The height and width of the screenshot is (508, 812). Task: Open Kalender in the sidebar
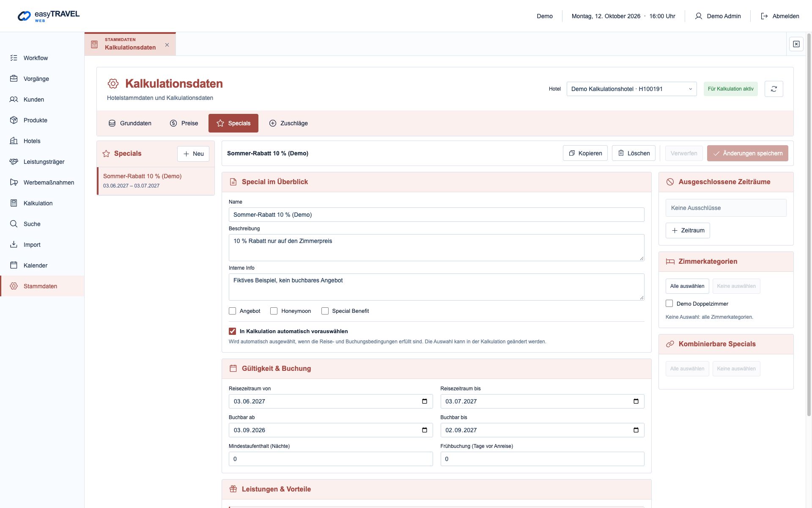[42, 265]
